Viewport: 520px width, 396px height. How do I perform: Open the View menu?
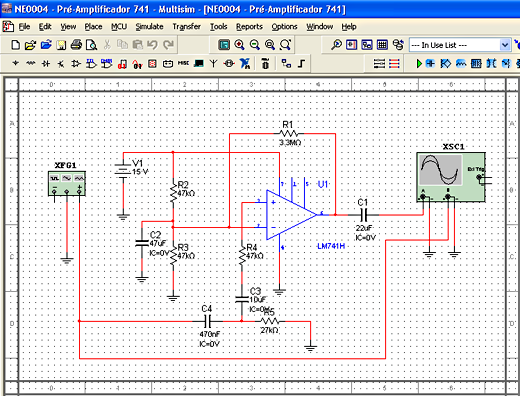click(68, 27)
